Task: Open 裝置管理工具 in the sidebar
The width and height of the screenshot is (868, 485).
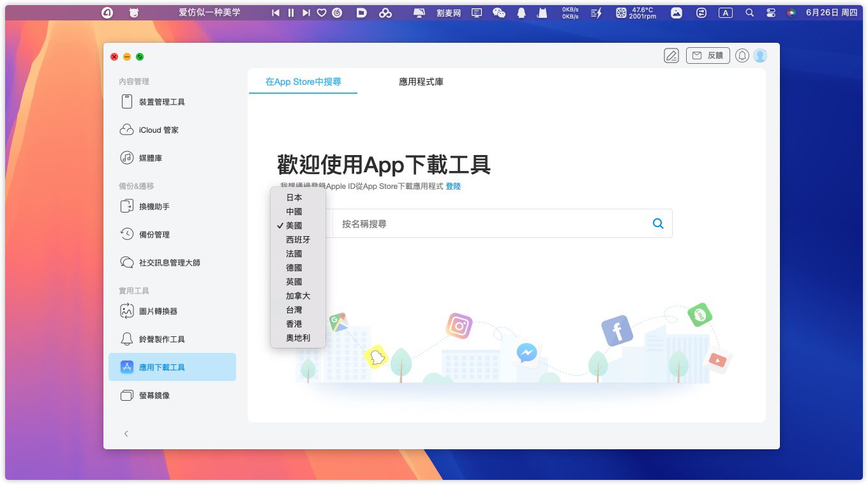Action: [x=161, y=102]
